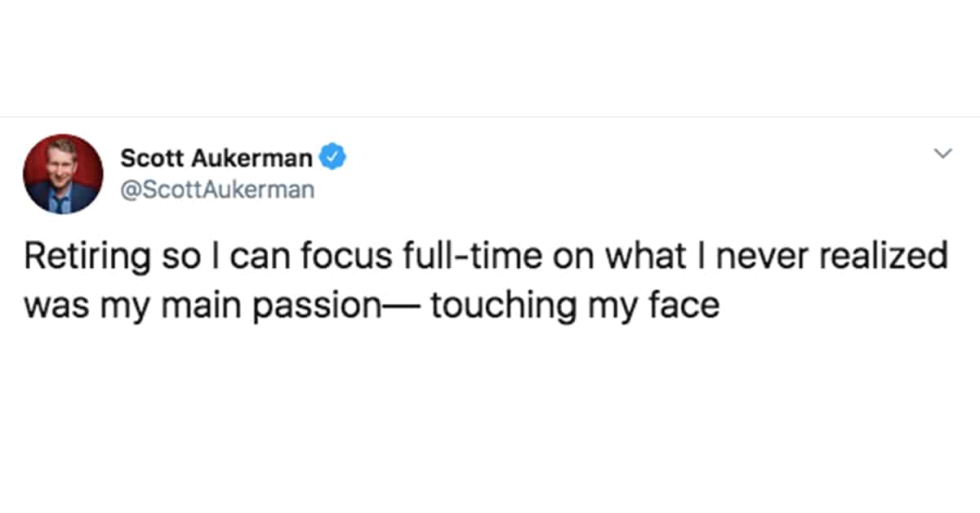Expand the tweet options chevron

pyautogui.click(x=943, y=154)
